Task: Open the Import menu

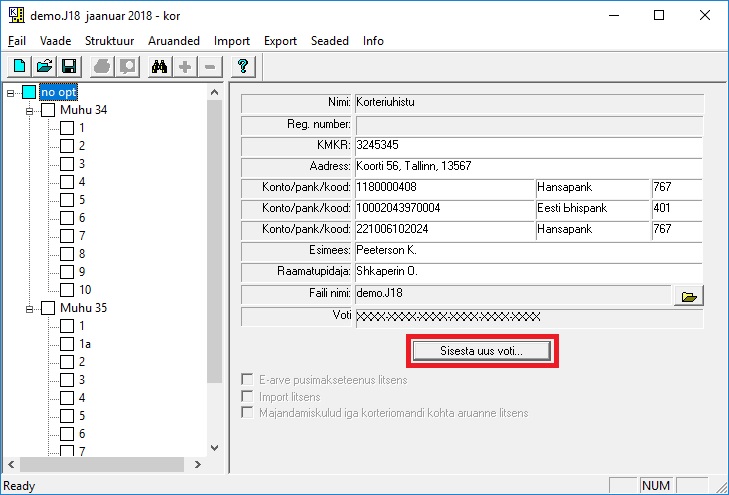Action: [232, 41]
